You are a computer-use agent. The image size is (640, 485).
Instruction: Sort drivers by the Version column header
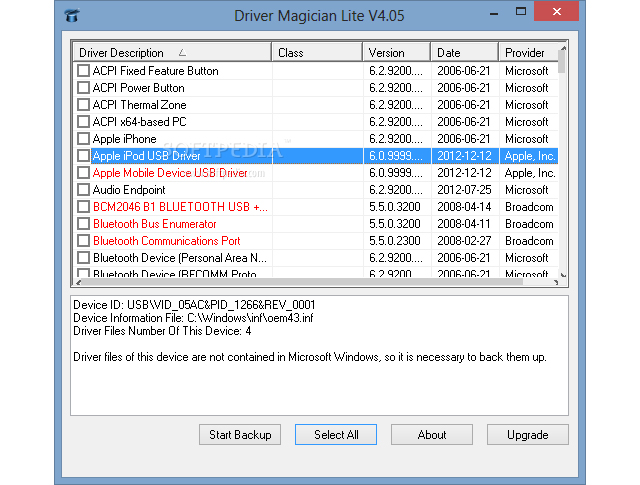pos(395,52)
